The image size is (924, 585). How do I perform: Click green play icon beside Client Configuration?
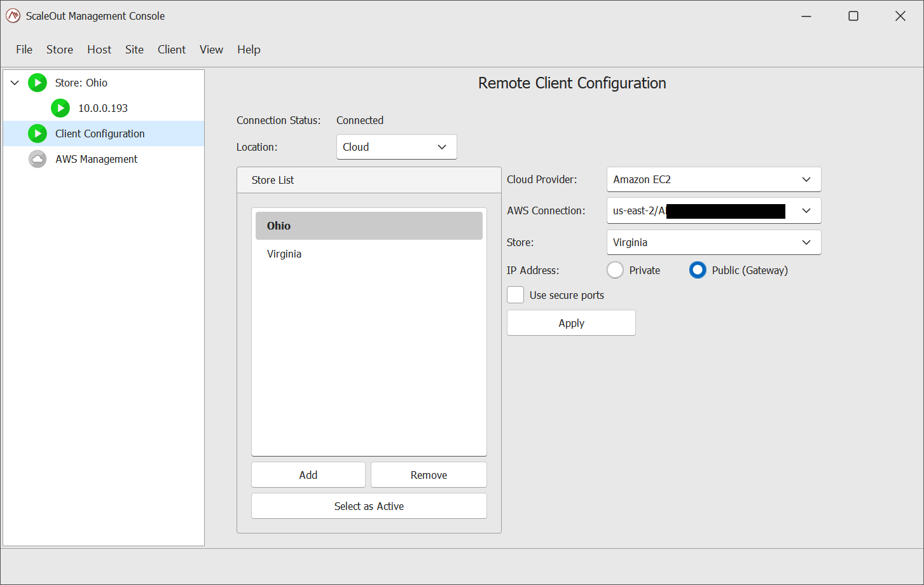pos(38,134)
